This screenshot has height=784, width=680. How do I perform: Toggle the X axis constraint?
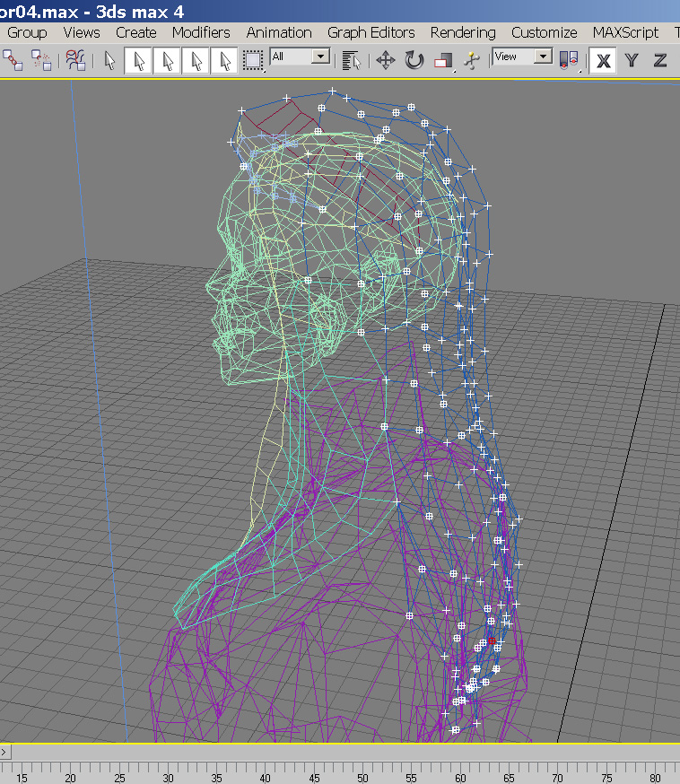[x=604, y=60]
